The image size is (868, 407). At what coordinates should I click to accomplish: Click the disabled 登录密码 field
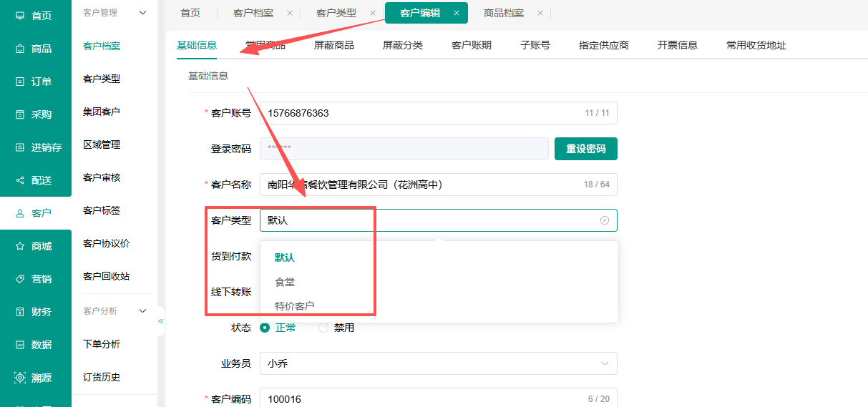point(404,149)
